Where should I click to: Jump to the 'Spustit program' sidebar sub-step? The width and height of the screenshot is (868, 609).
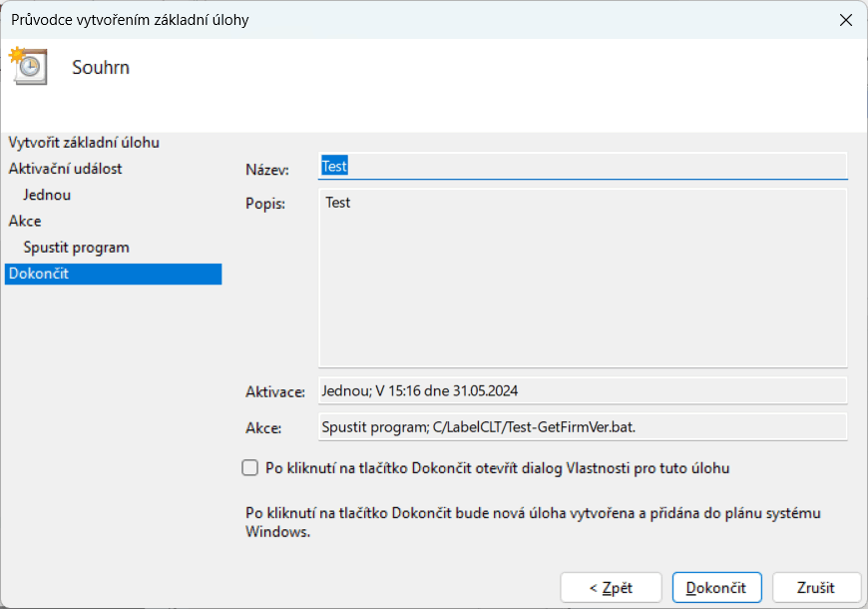[76, 247]
